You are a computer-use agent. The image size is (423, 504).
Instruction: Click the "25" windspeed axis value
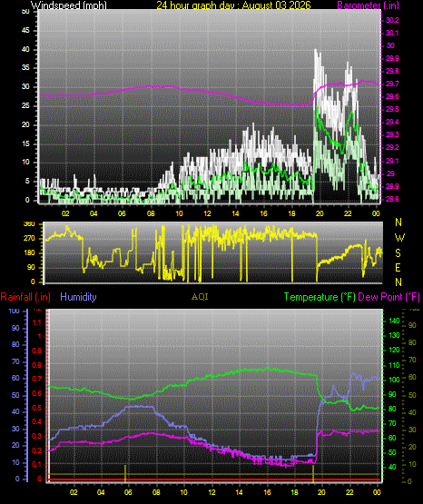(25, 105)
